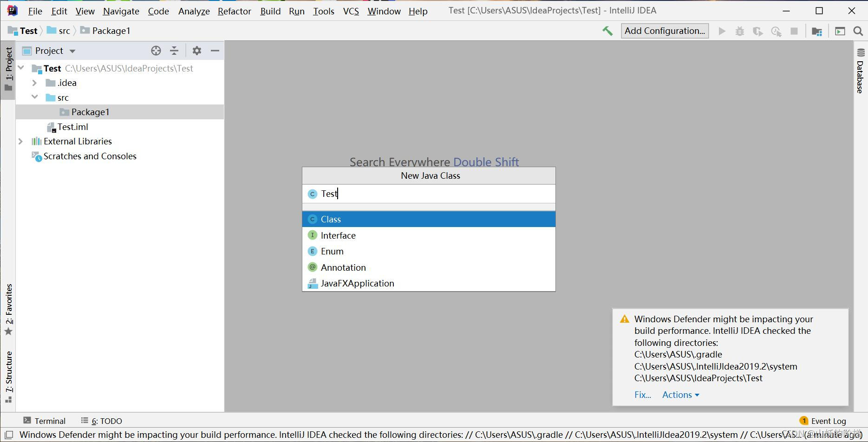Click Add Configuration button
Image resolution: width=868 pixels, height=442 pixels.
point(665,31)
